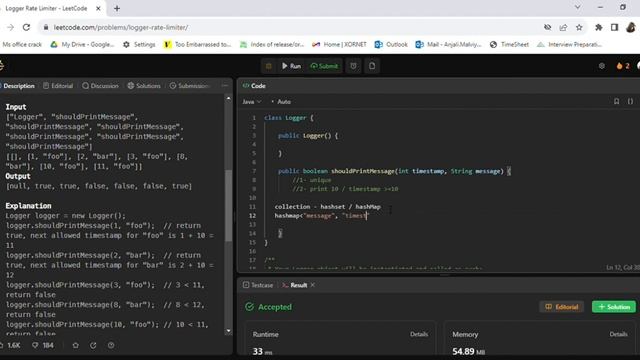This screenshot has height=360, width=640.
Task: Close the Logger Rate Limiter tab
Action: (98, 8)
